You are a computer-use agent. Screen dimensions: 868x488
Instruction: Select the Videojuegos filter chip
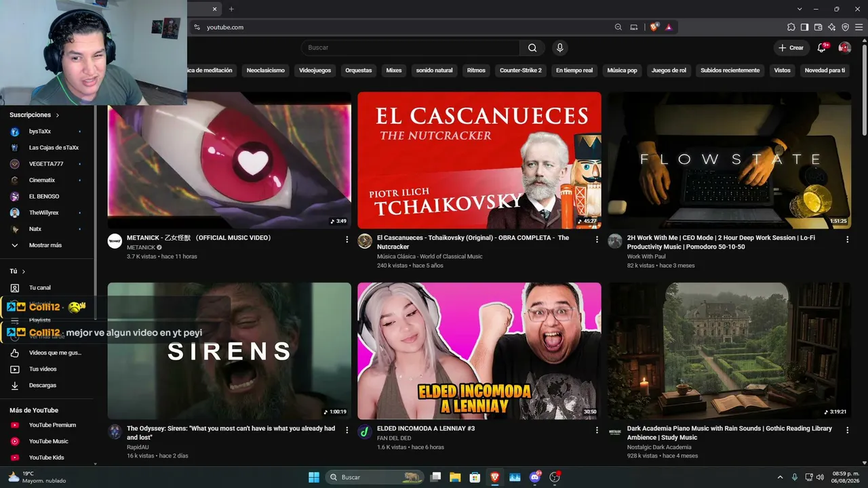coord(315,70)
